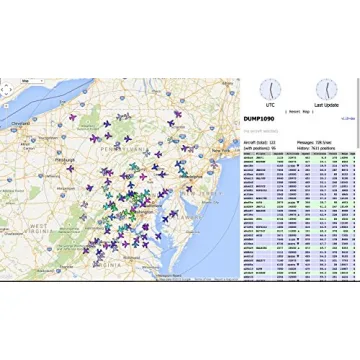Select the southernmost aircraft near Virginia label
The height and width of the screenshot is (360, 360).
point(97,263)
